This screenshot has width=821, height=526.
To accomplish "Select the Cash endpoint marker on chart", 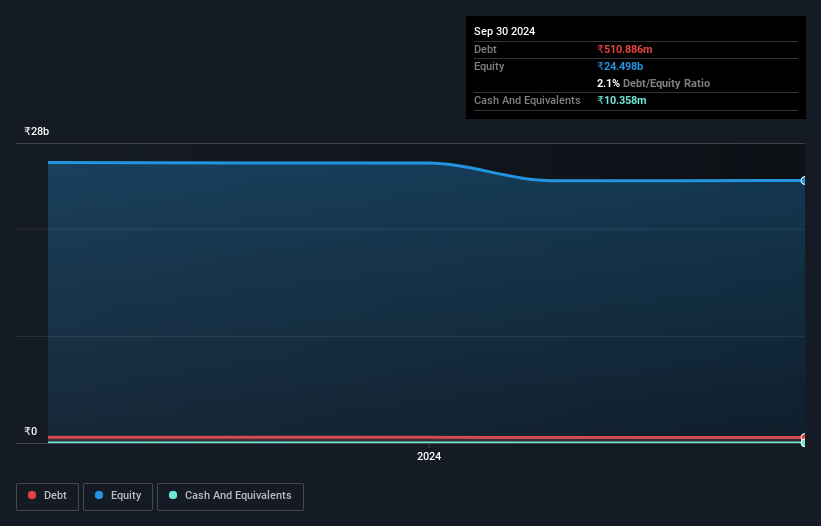I will [803, 443].
